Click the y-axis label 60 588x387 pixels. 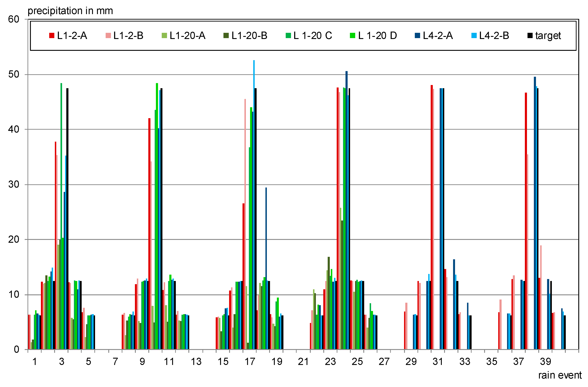pos(14,19)
